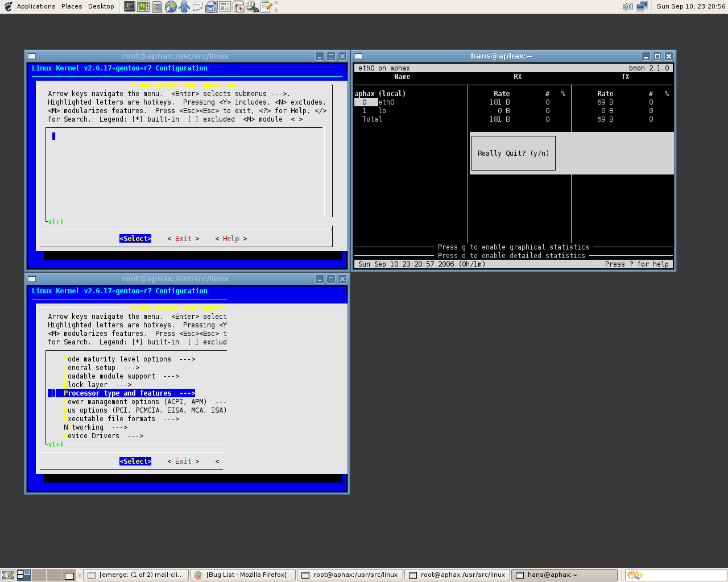Open the volume control speaker icon

pyautogui.click(x=628, y=7)
